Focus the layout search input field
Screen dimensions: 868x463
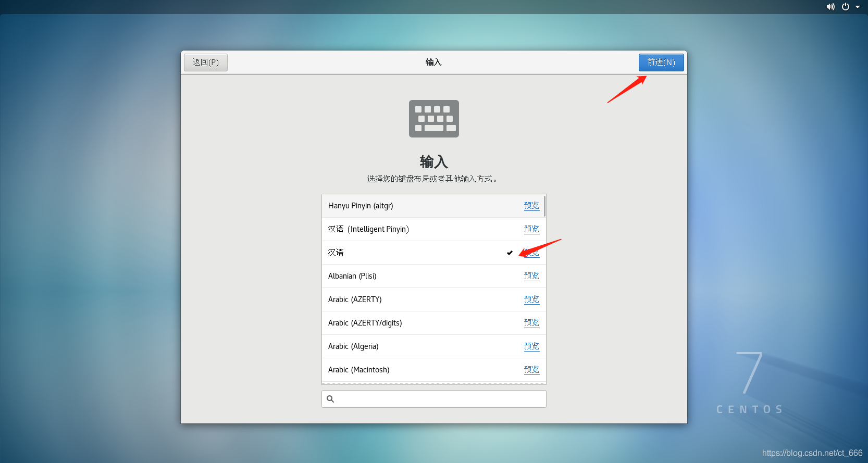point(433,399)
